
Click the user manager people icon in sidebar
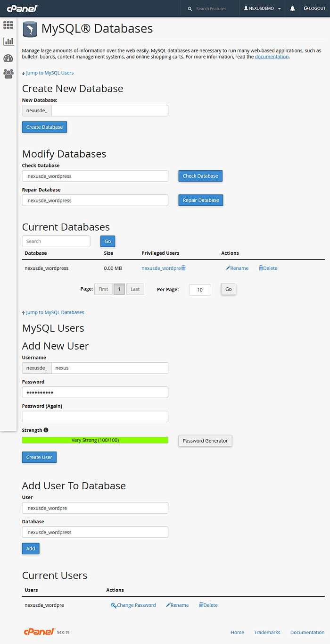[8, 74]
